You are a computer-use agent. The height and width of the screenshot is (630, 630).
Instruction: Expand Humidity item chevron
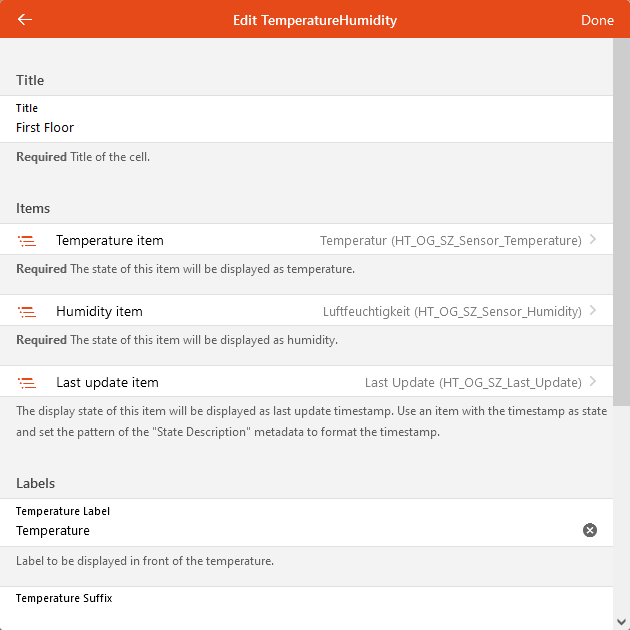tap(593, 311)
